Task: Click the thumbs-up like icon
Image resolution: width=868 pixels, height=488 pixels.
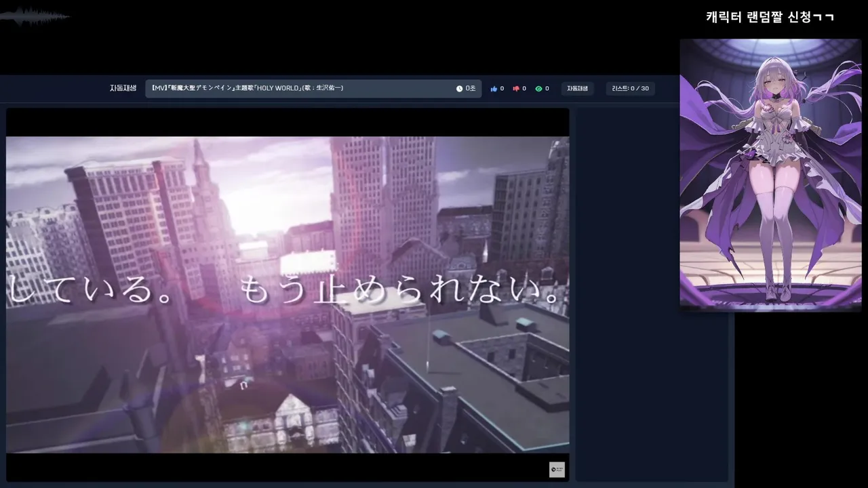Action: (494, 89)
